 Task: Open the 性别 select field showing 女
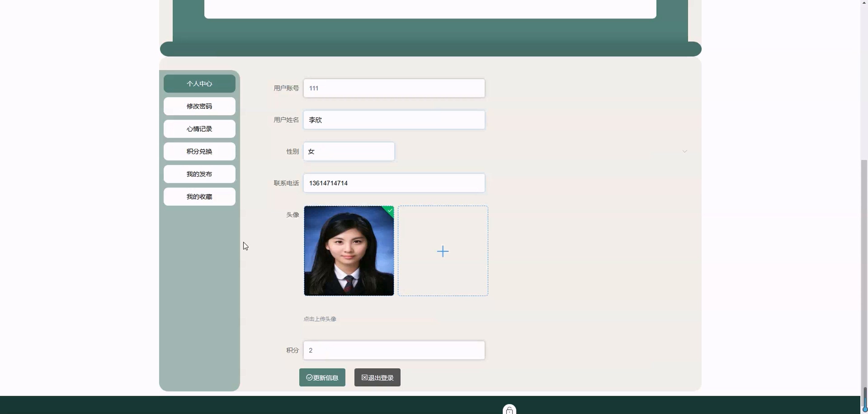348,151
